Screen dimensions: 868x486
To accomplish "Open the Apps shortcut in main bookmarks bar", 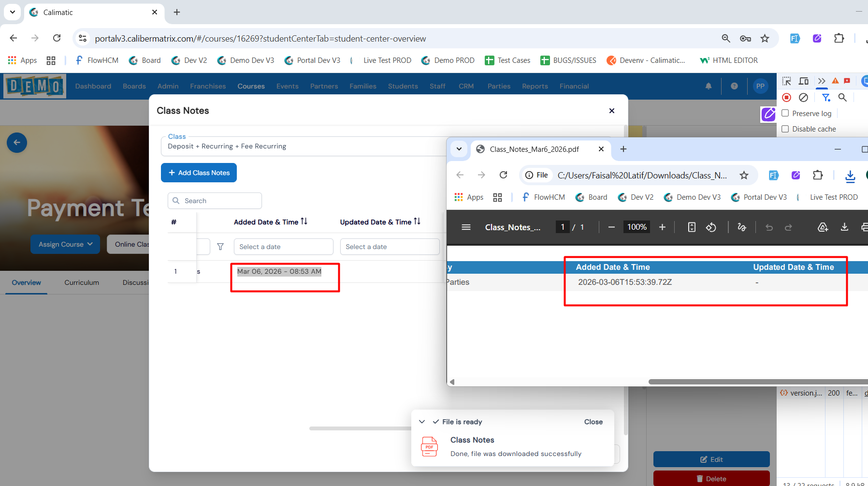I will point(23,60).
